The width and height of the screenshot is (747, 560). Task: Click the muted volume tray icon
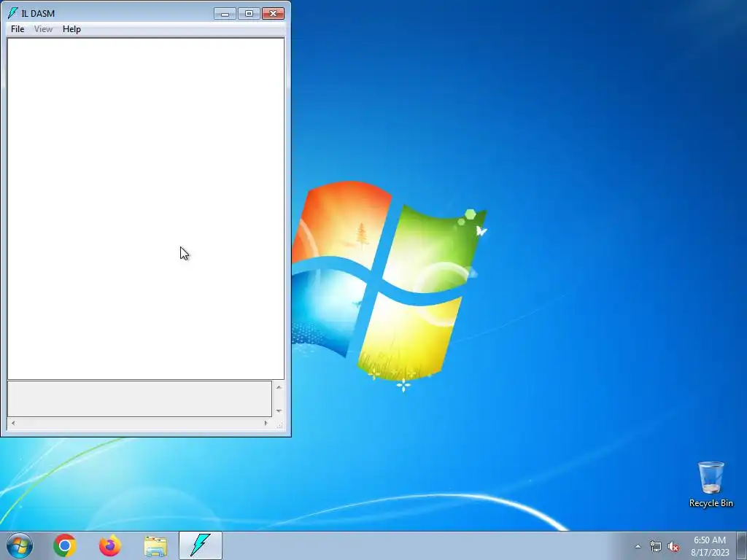click(673, 547)
